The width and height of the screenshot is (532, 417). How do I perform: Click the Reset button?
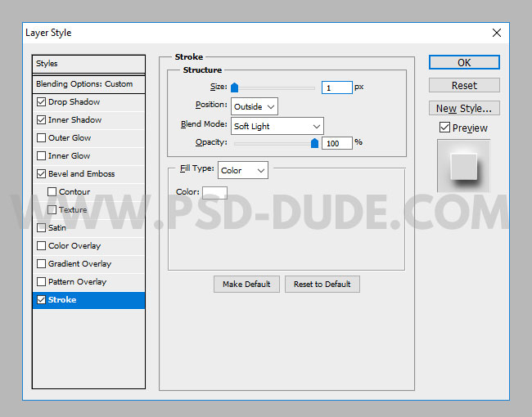click(464, 85)
